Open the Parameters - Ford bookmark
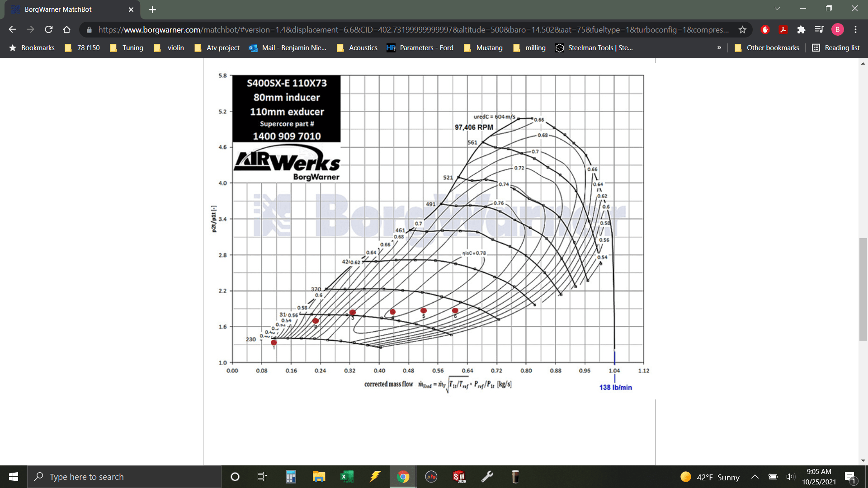 420,48
